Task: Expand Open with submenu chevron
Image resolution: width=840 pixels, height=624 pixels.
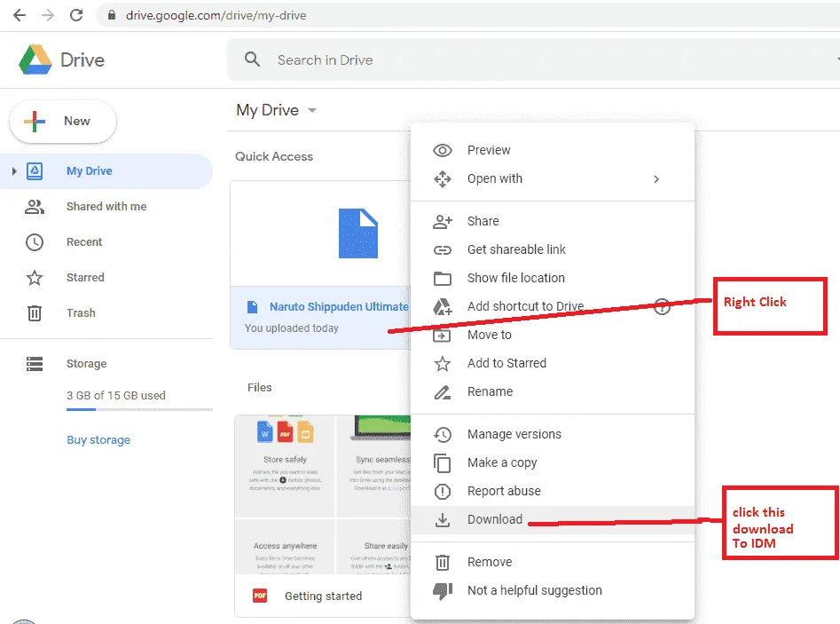Action: pyautogui.click(x=656, y=179)
